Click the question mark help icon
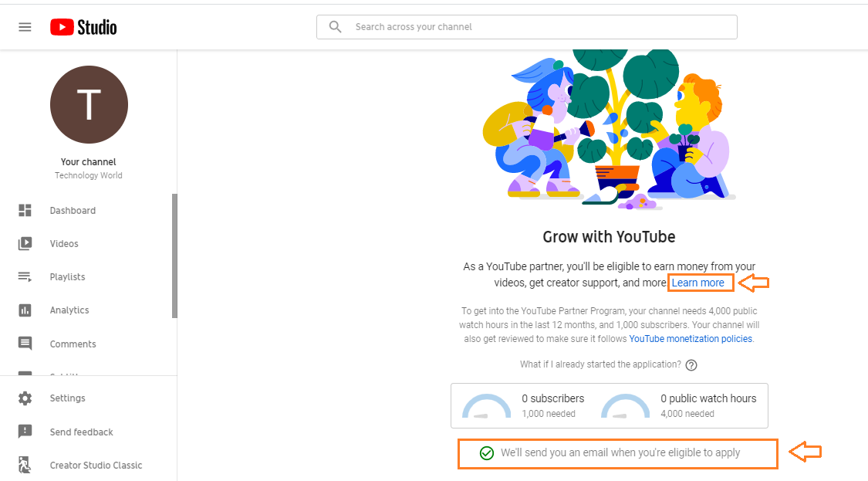This screenshot has width=868, height=481. (691, 364)
